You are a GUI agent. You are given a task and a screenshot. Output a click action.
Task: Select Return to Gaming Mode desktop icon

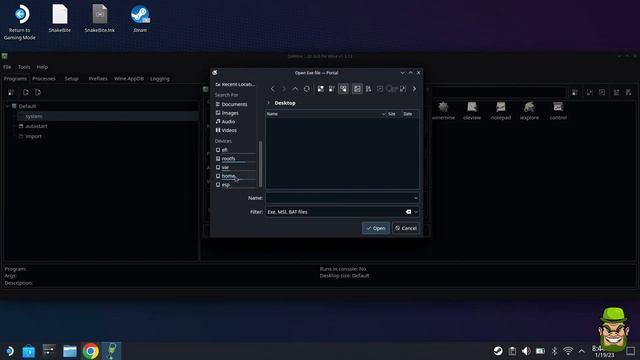pos(20,22)
